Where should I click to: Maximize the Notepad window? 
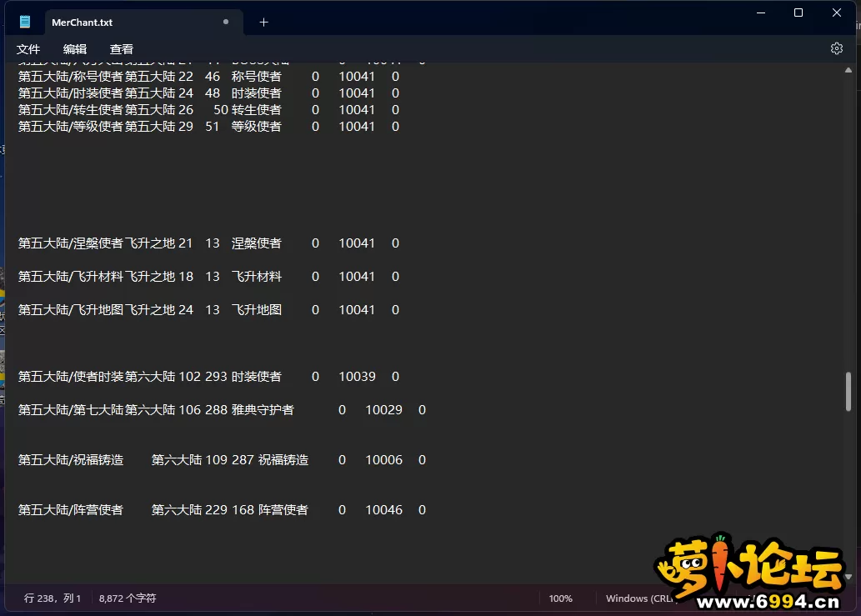click(x=798, y=13)
